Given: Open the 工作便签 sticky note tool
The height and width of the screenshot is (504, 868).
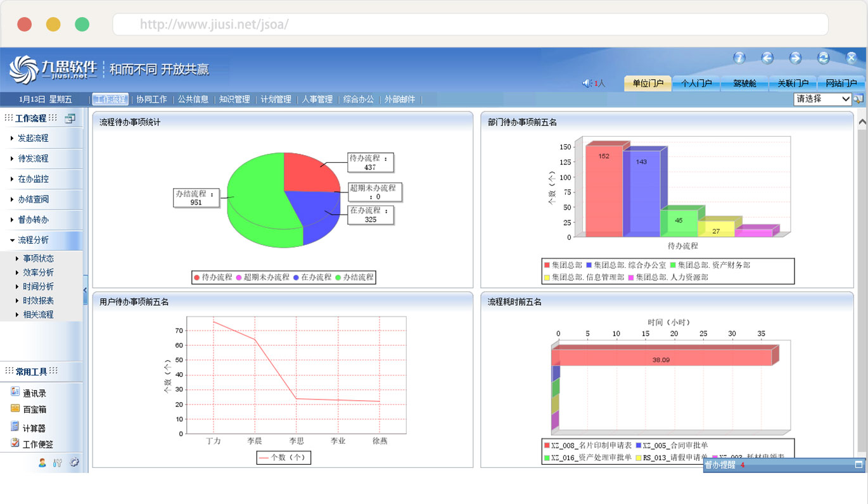Looking at the screenshot, I should 15,444.
